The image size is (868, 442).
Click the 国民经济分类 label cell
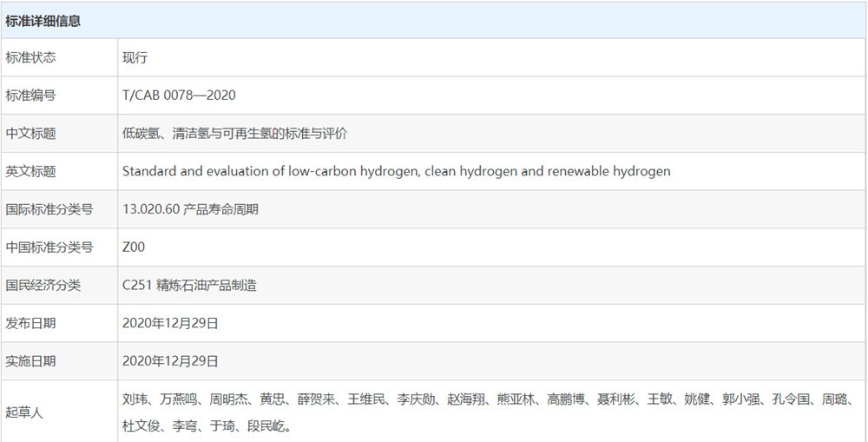pos(43,285)
